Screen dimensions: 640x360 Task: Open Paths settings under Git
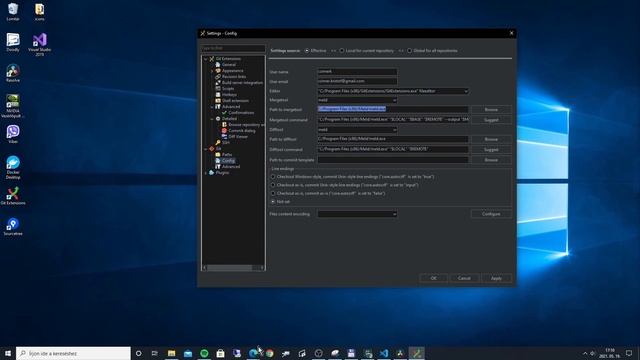[227, 154]
